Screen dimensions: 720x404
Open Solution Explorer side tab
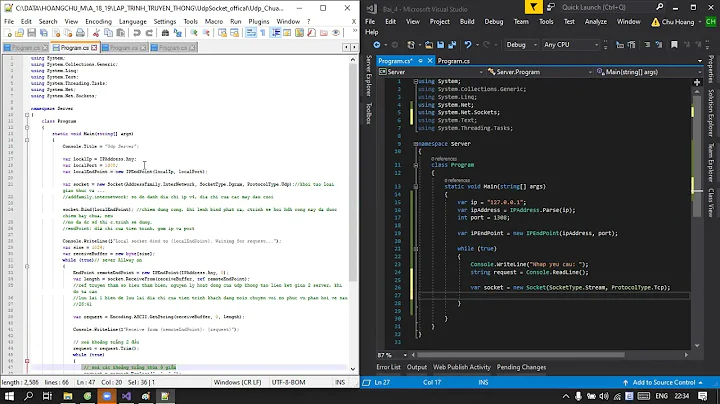tap(711, 113)
